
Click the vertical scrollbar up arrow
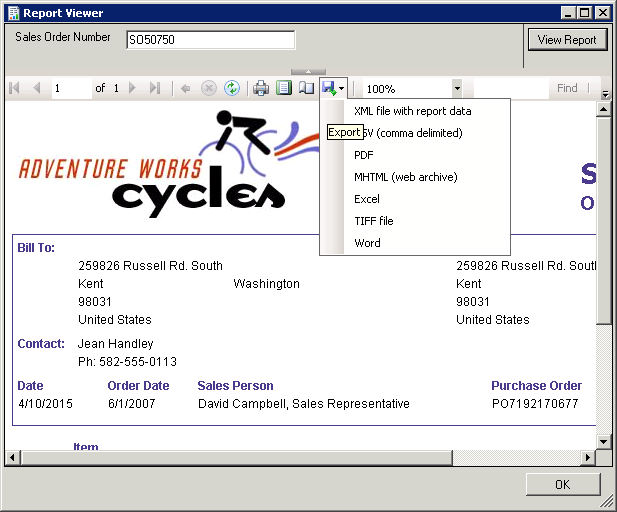coord(603,109)
